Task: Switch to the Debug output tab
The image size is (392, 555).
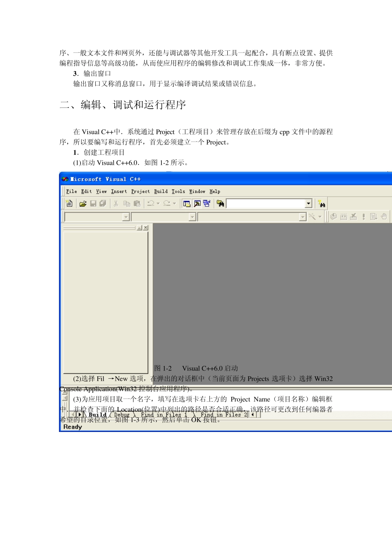Action: pyautogui.click(x=122, y=415)
